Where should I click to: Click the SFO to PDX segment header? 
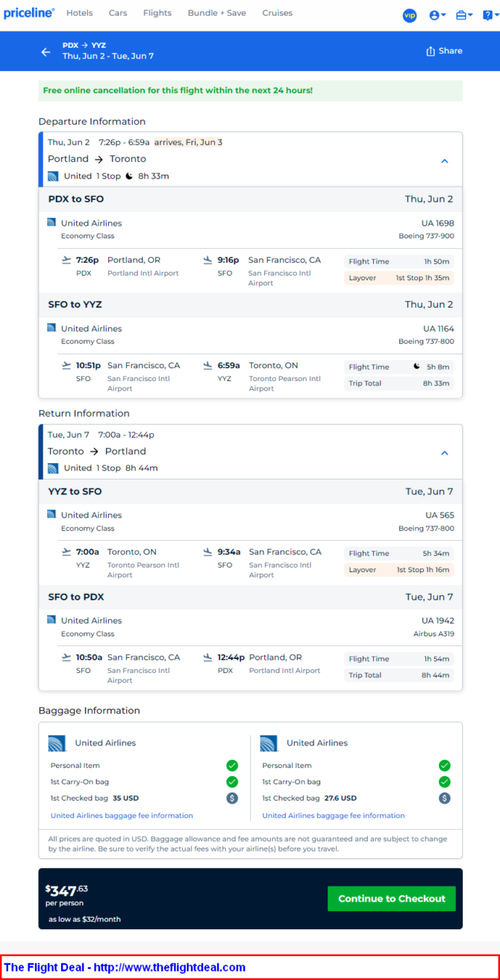251,597
